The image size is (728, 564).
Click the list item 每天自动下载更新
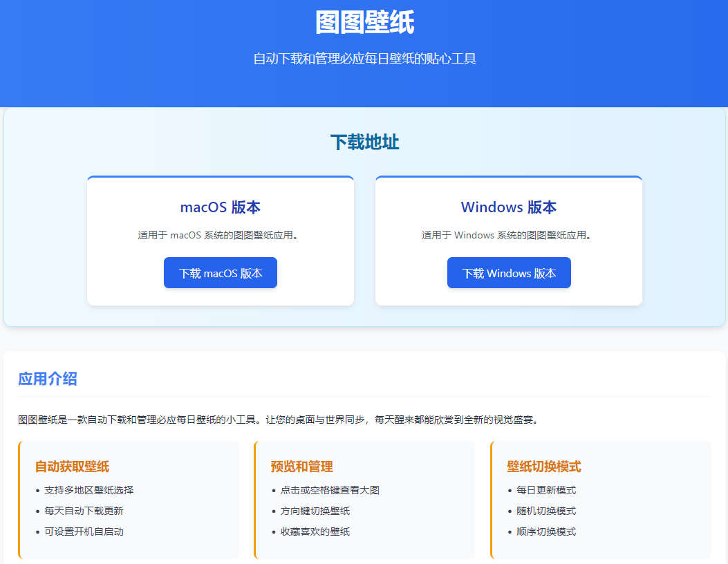click(84, 511)
